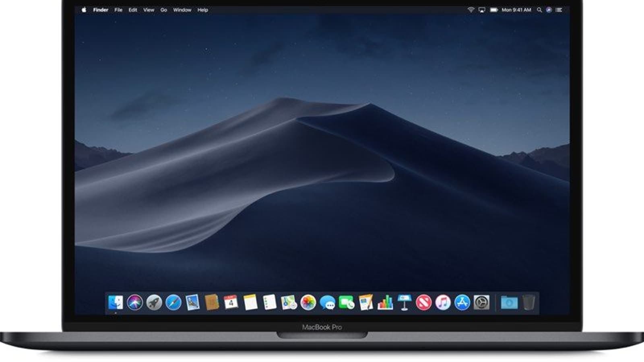This screenshot has height=362, width=644.
Task: Open the Numbers bar chart icon in Dock
Action: coord(385,302)
